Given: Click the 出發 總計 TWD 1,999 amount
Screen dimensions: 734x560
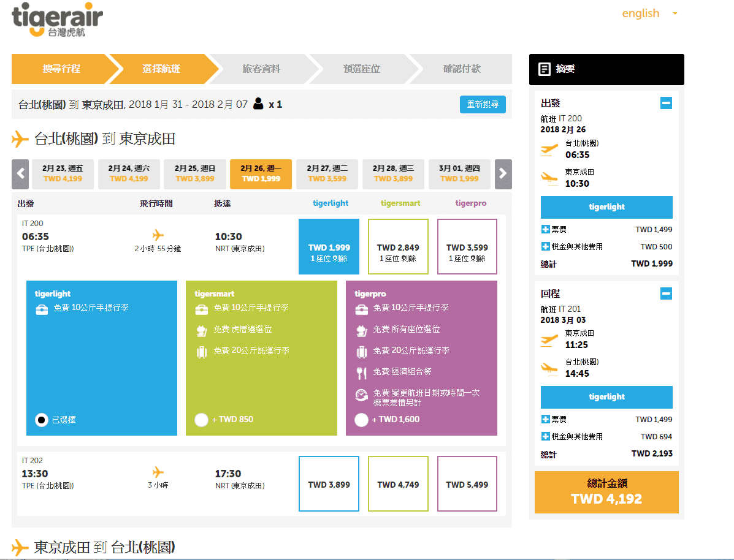Looking at the screenshot, I should (652, 263).
